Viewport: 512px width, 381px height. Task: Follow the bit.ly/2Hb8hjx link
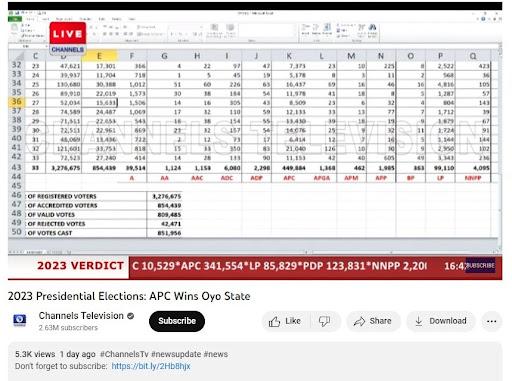point(151,366)
